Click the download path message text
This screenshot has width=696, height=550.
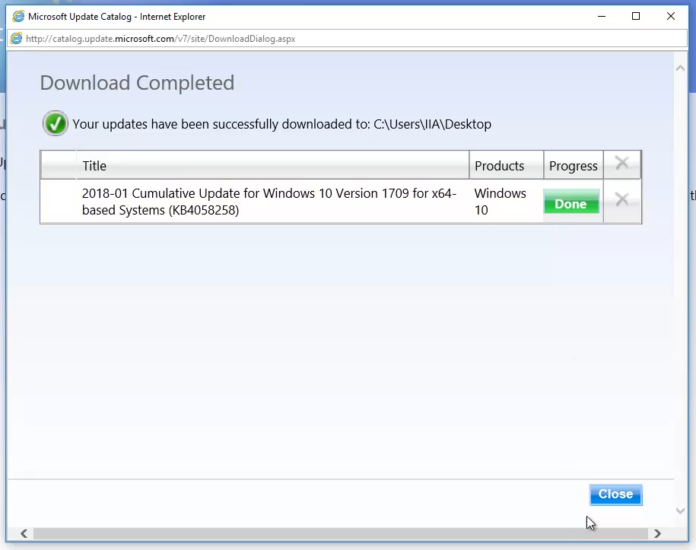click(x=282, y=124)
